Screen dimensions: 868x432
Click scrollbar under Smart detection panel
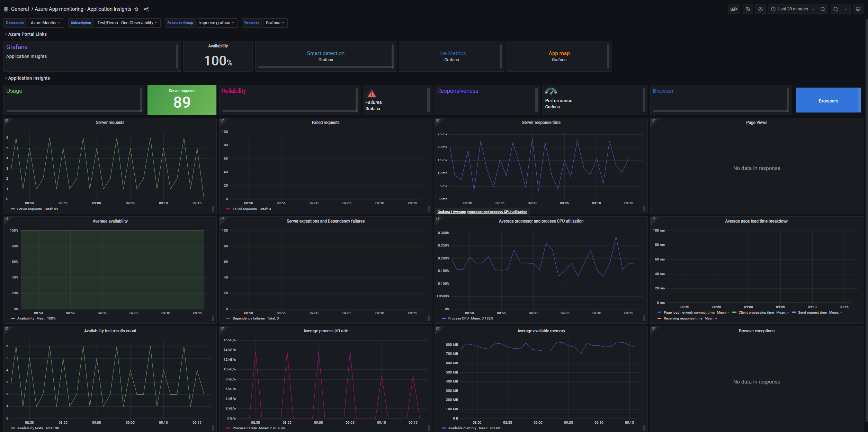click(x=325, y=67)
